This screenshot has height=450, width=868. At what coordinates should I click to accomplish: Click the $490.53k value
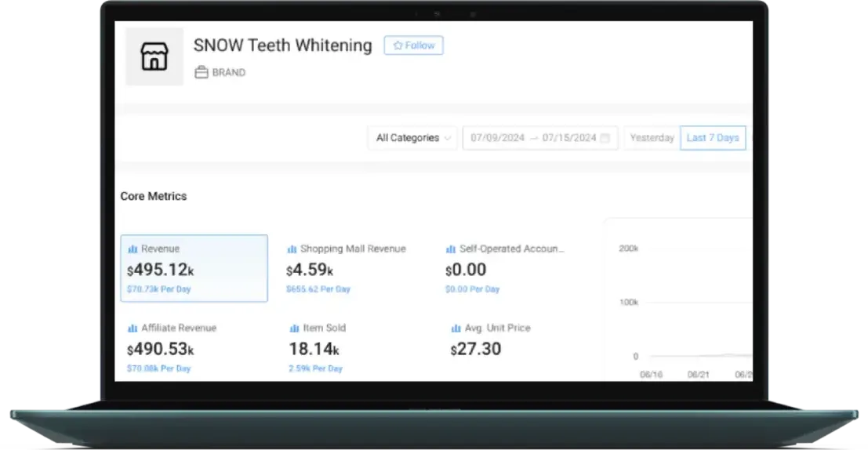coord(161,350)
